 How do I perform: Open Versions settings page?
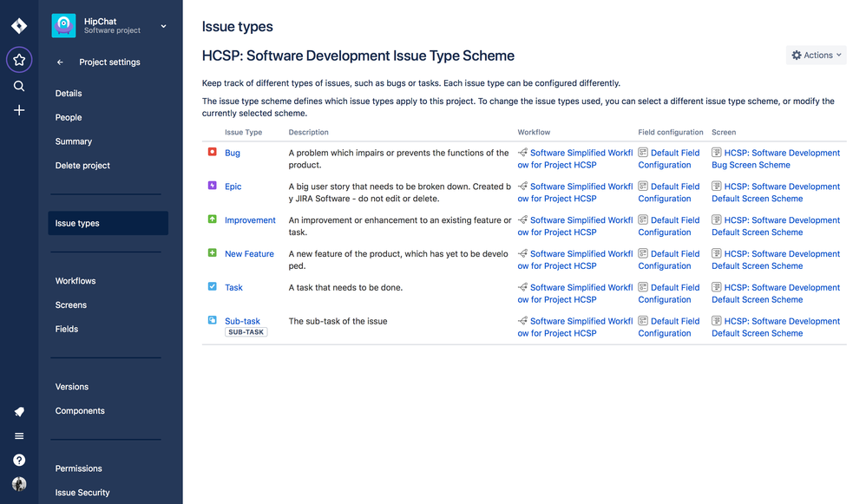click(x=72, y=387)
